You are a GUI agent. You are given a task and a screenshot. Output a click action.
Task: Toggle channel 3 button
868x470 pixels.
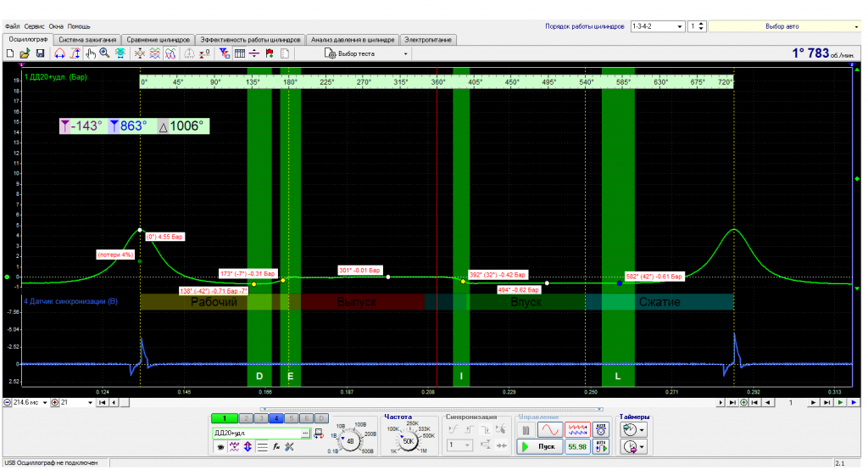[261, 418]
